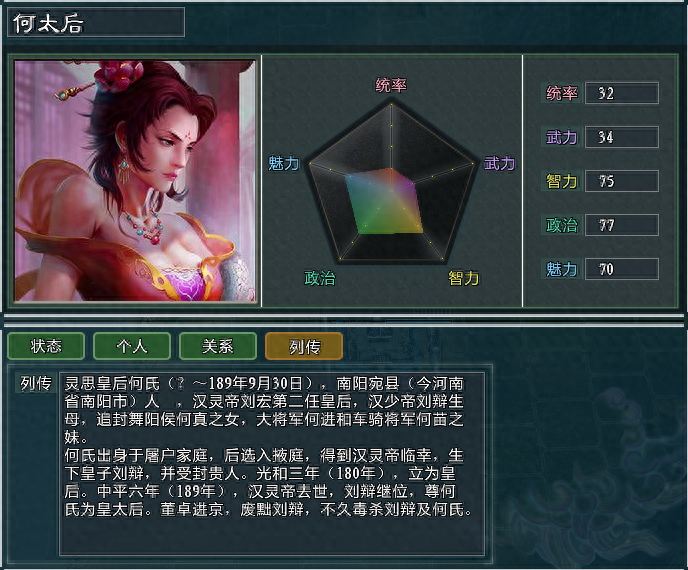Click the 政治 label under the radar chart
This screenshot has height=570, width=688.
tap(320, 278)
